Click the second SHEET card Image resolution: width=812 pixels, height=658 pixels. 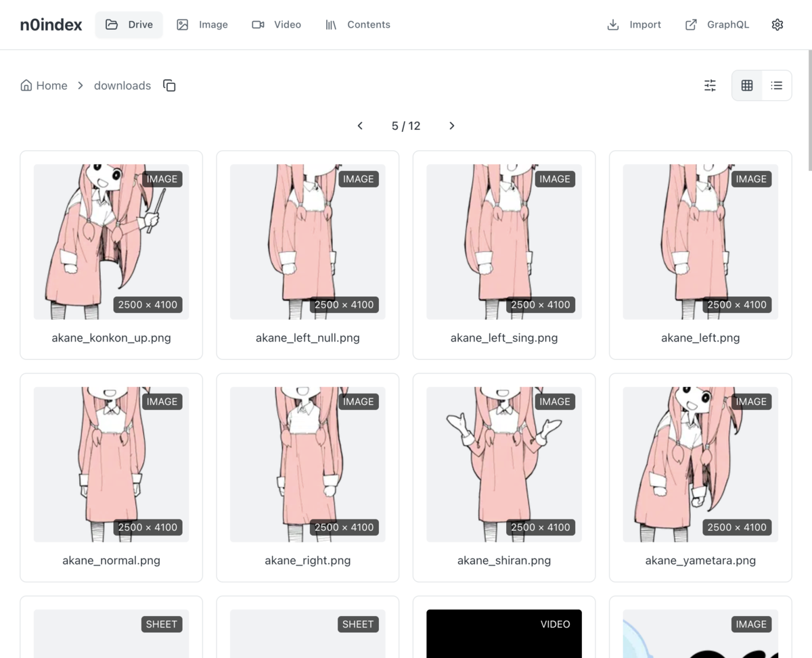[x=308, y=627]
